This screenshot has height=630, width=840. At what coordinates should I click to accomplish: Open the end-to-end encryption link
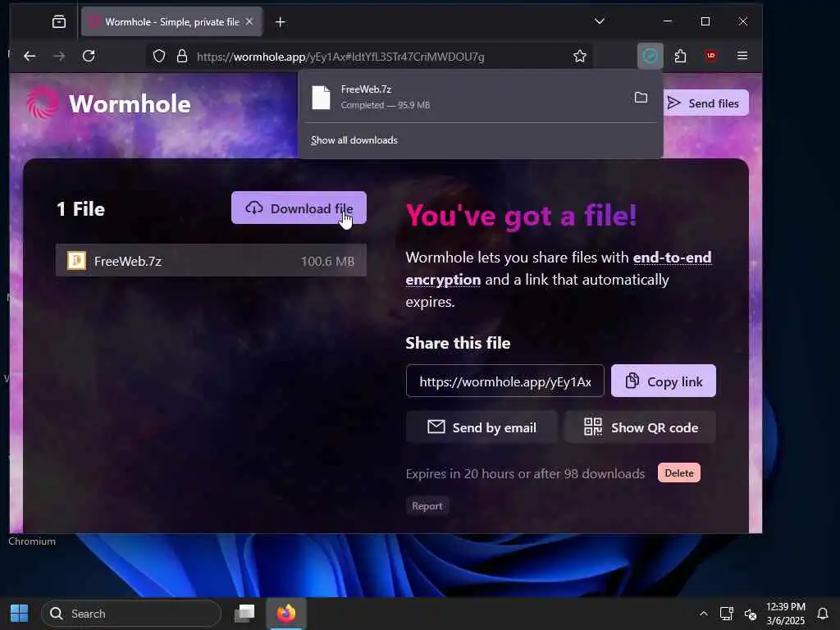[558, 268]
